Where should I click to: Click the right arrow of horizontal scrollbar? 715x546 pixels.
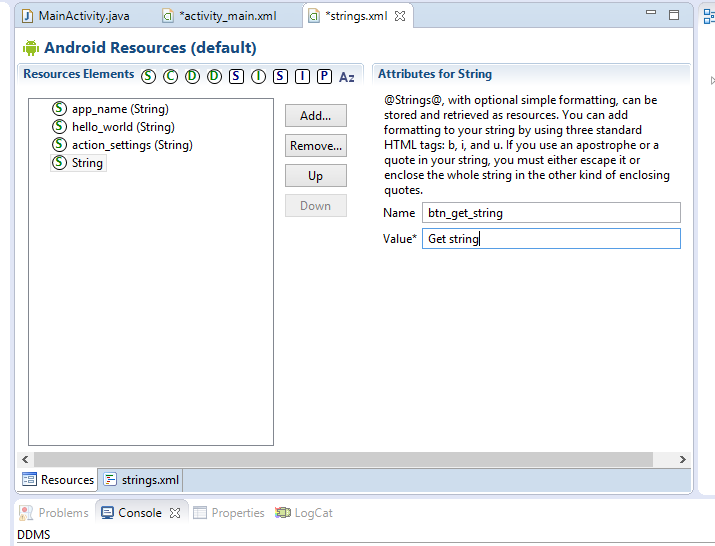tap(683, 459)
